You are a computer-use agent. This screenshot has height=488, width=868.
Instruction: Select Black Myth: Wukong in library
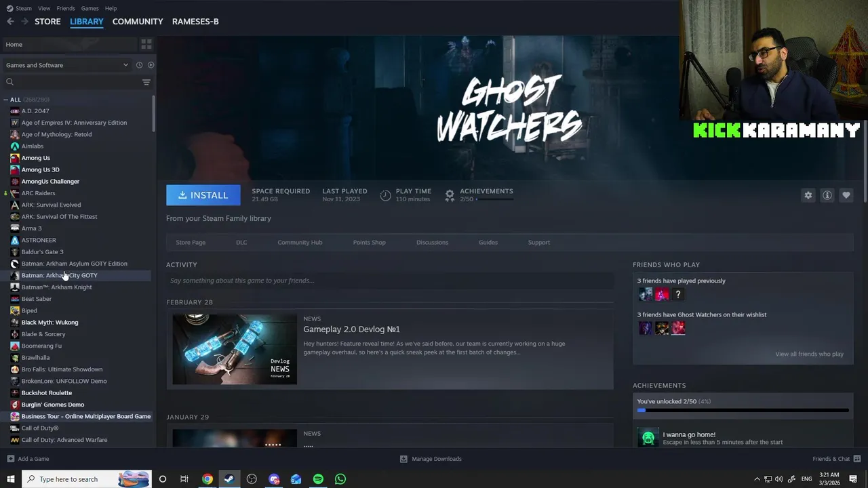50,323
